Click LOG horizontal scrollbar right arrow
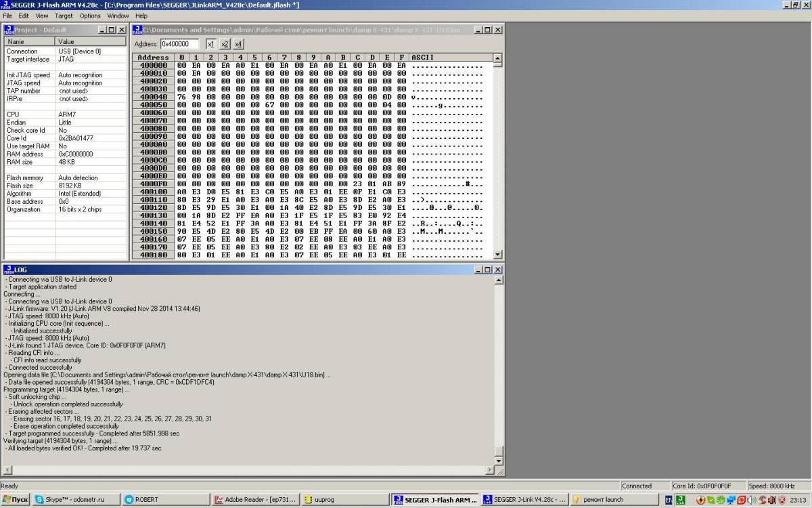Image resolution: width=812 pixels, height=508 pixels. (x=490, y=470)
